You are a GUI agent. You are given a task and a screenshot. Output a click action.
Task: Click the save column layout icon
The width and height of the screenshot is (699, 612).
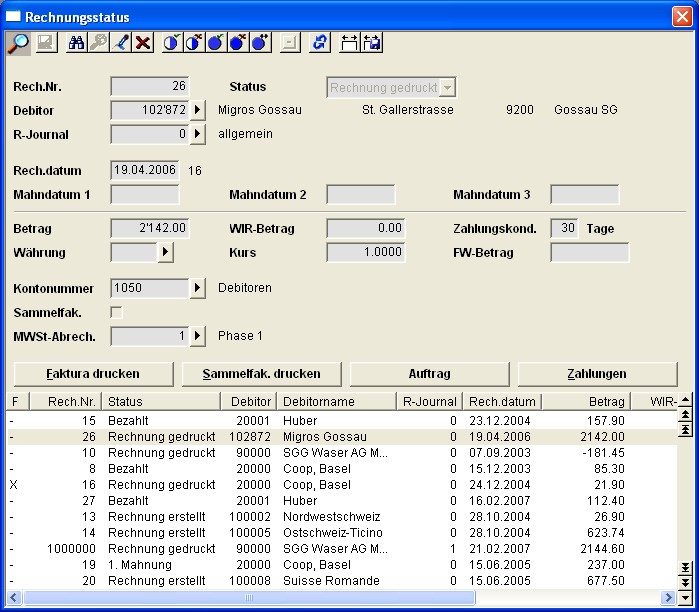(372, 43)
